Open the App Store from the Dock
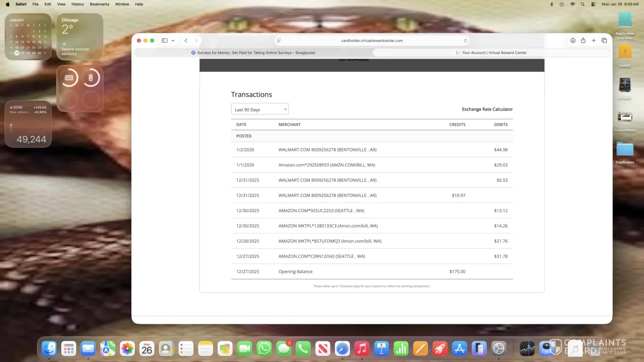The width and height of the screenshot is (644, 362). (460, 349)
